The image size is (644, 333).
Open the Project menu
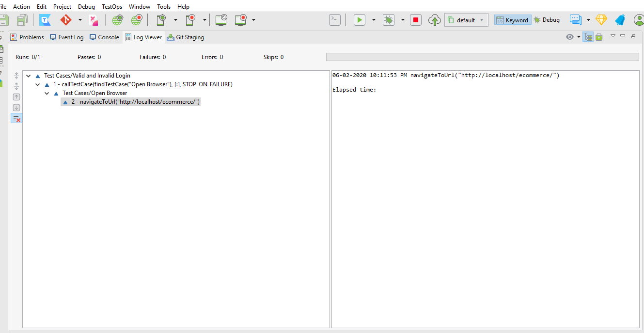point(62,7)
